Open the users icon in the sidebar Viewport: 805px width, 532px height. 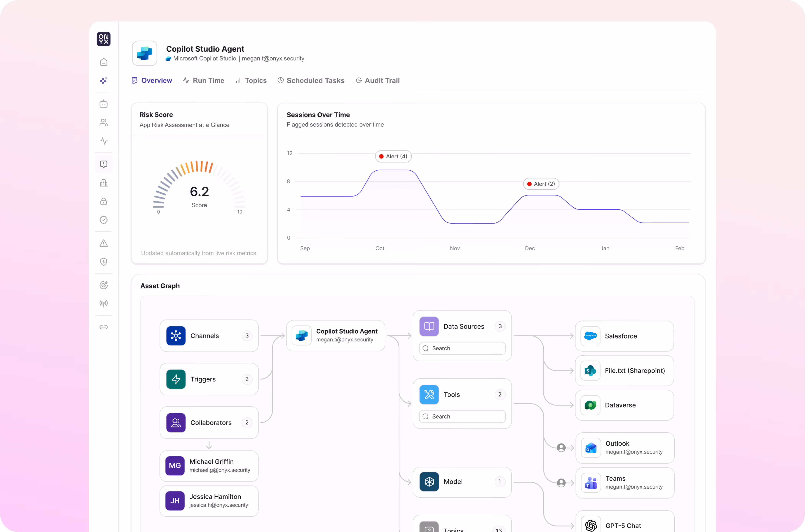(104, 122)
